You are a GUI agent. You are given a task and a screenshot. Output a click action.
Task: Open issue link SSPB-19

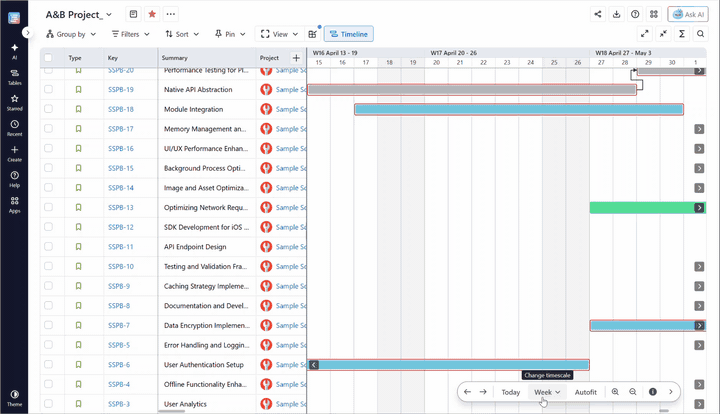[x=121, y=90]
